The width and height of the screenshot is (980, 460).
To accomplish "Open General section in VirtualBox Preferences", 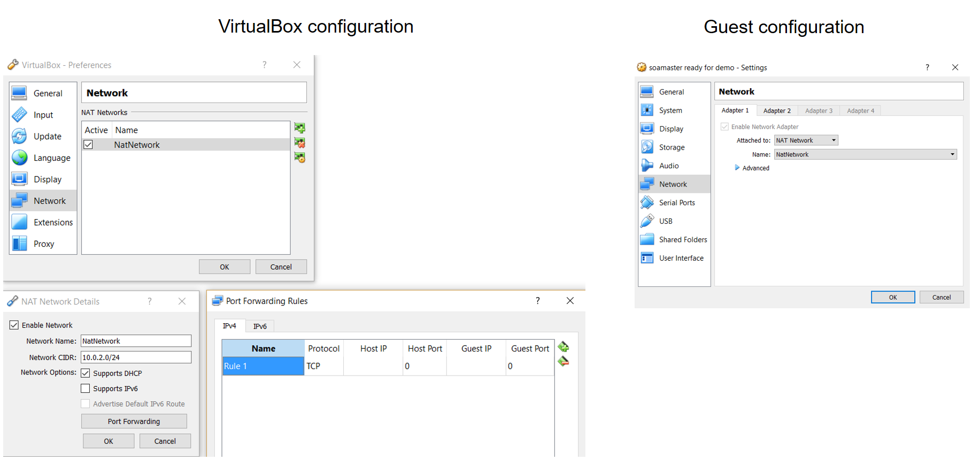I will coord(43,93).
